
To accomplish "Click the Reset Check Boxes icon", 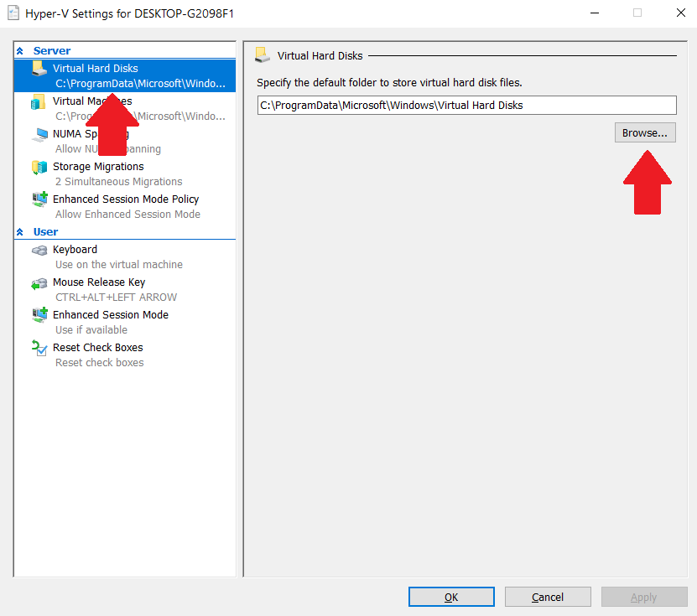I will pos(39,348).
